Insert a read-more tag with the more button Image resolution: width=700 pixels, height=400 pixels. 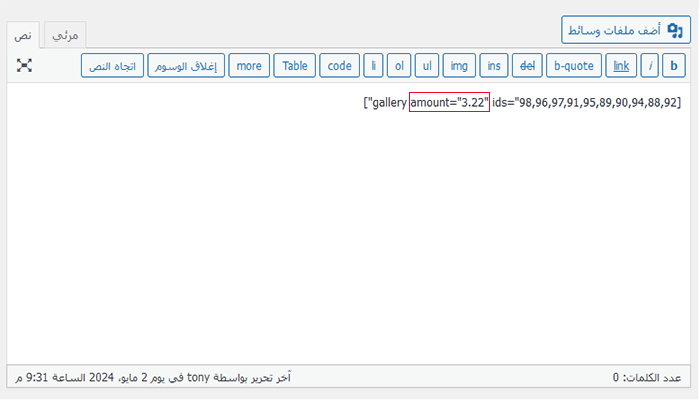(249, 66)
